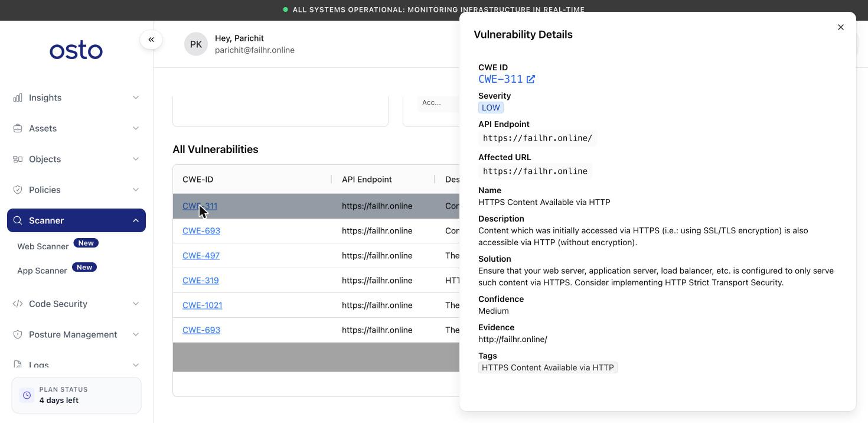Click the evidence http://failhr.online/ text
868x423 pixels.
(x=513, y=339)
